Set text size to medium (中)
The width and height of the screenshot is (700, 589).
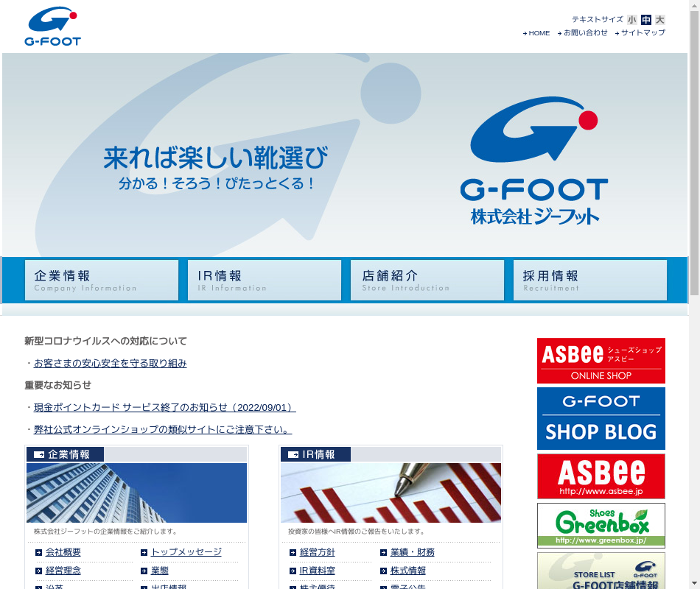tap(646, 20)
